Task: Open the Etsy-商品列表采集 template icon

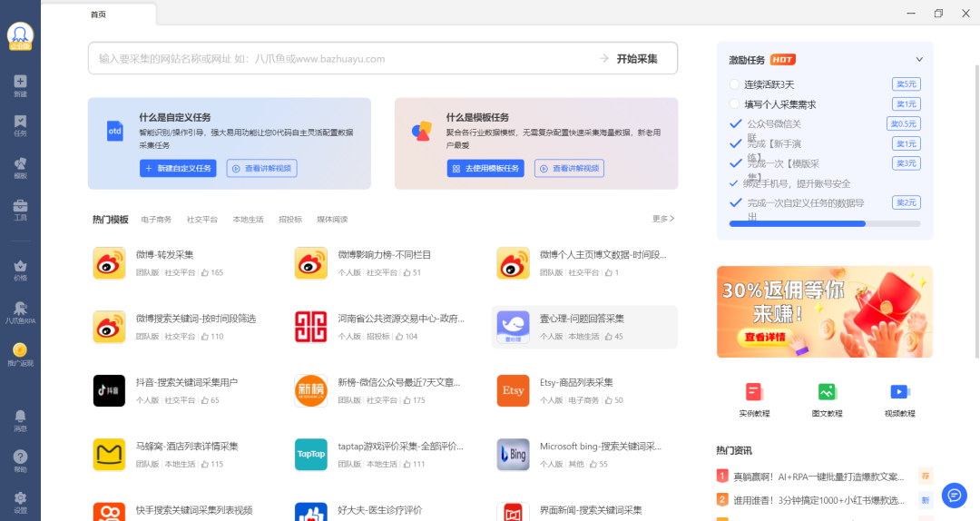Action: tap(513, 390)
